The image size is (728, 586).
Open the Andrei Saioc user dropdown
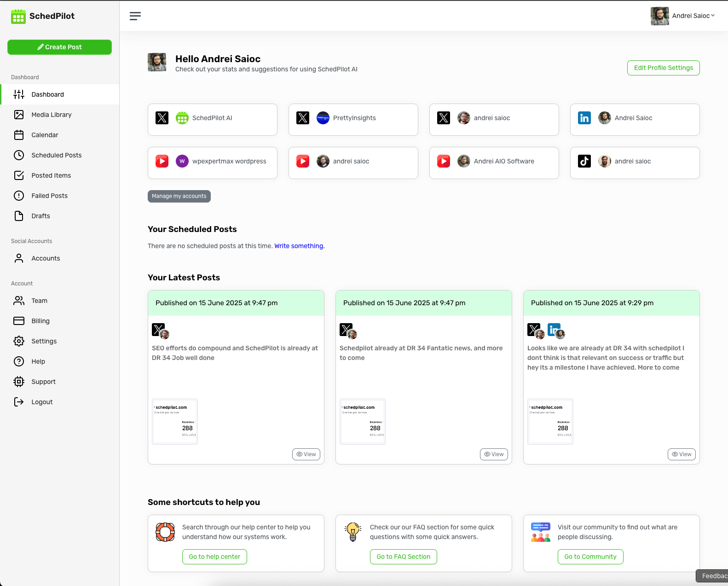tap(683, 16)
